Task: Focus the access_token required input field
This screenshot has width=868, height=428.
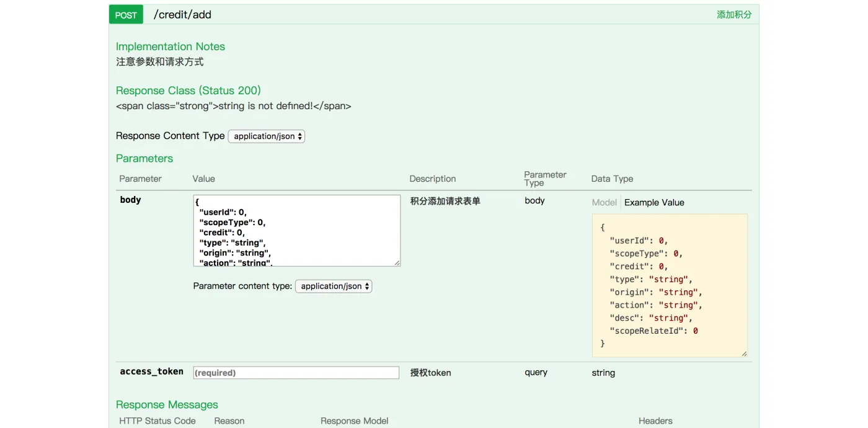Action: 296,373
